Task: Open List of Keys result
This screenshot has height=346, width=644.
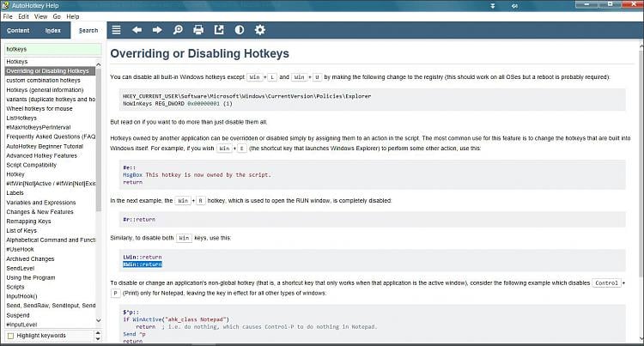Action: [21, 231]
